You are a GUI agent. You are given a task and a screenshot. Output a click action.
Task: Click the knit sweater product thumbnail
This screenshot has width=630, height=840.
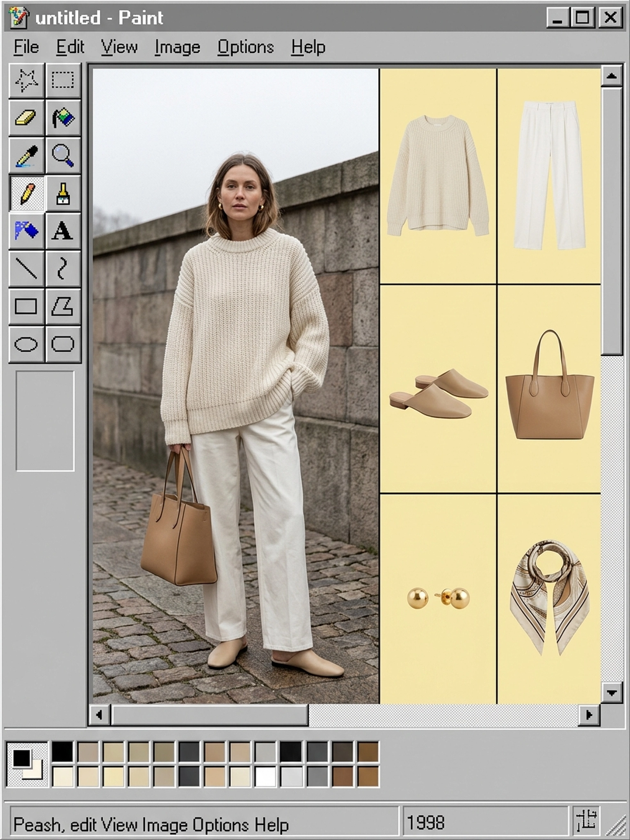[438, 176]
